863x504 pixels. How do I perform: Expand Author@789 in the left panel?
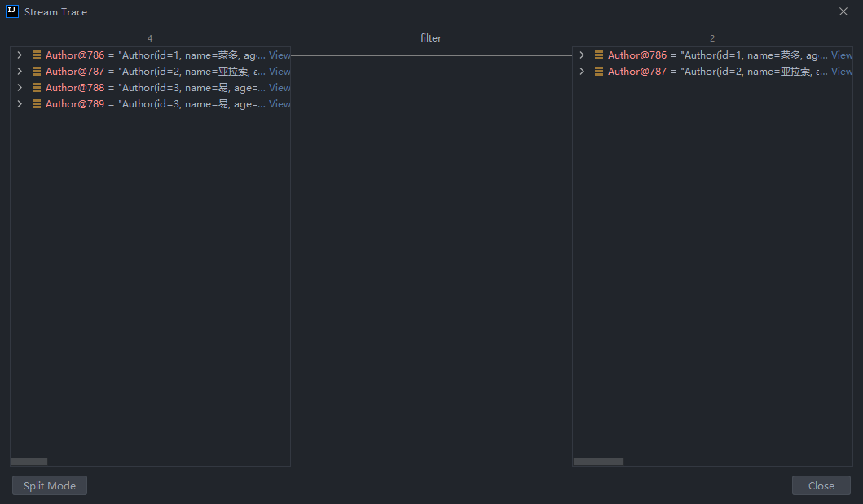pos(20,104)
